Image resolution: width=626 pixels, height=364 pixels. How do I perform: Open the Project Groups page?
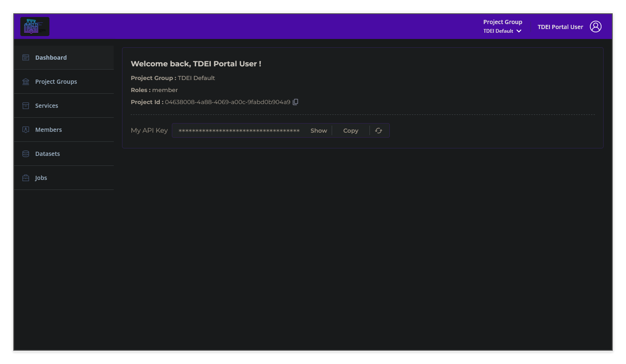[56, 81]
